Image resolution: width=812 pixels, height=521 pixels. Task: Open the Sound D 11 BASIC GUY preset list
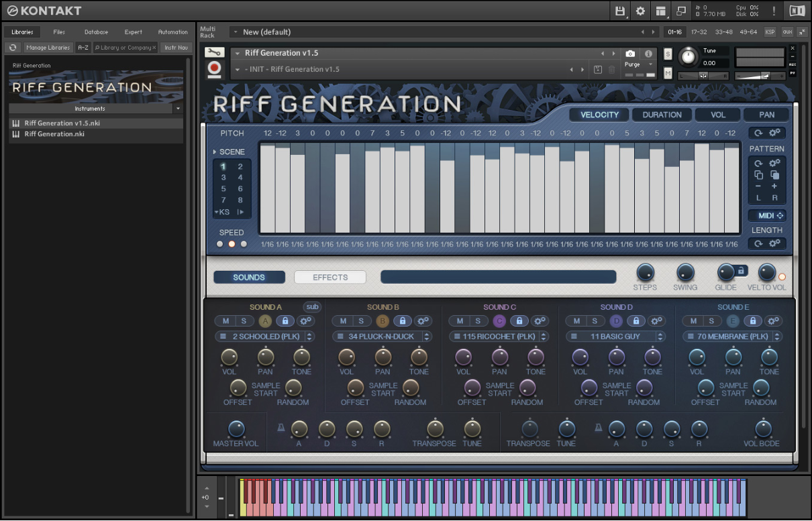click(615, 337)
